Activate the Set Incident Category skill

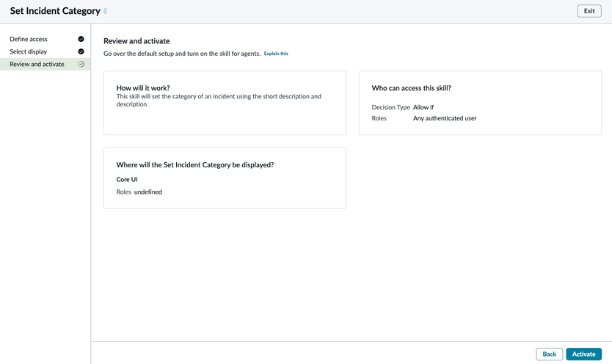(583, 354)
